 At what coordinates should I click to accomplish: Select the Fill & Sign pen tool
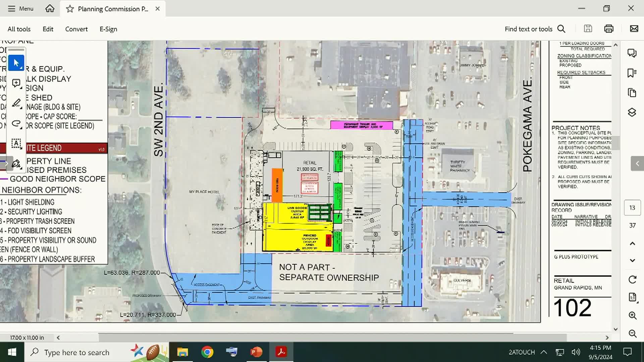[16, 164]
